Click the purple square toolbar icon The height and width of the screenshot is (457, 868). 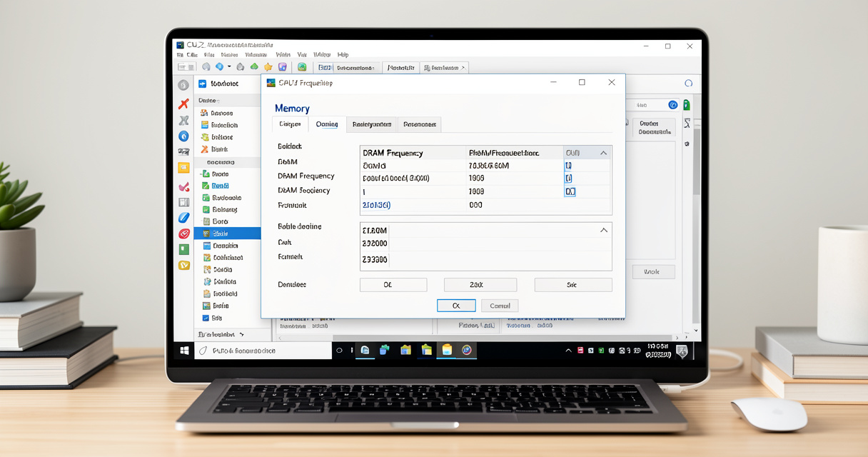click(x=283, y=67)
